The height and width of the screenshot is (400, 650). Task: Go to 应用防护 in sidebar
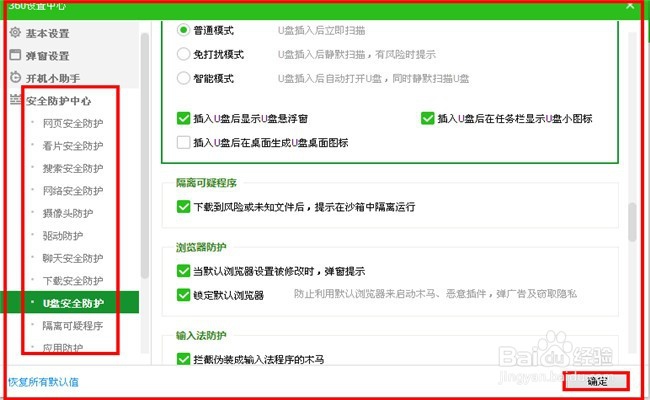(x=63, y=347)
